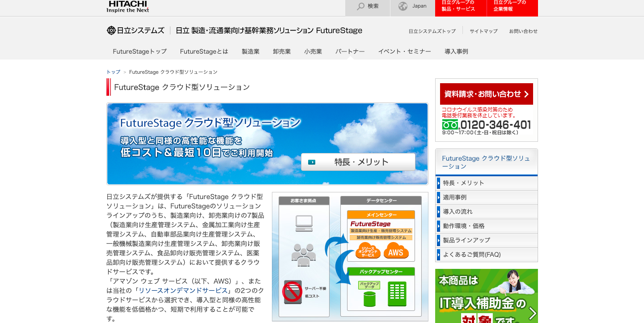Screen dimensions: 644x323
Task: Open 製品ラインアップ in the sidebar menu
Action: [487, 240]
